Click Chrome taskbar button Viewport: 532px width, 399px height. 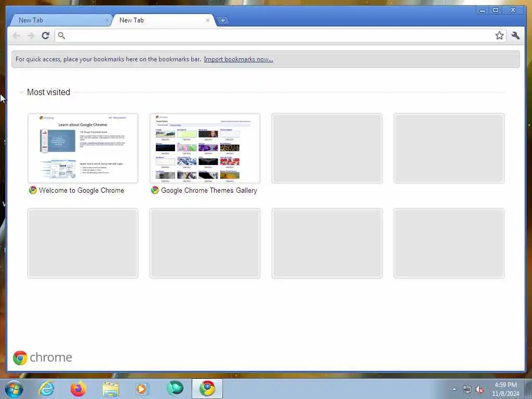pyautogui.click(x=207, y=389)
